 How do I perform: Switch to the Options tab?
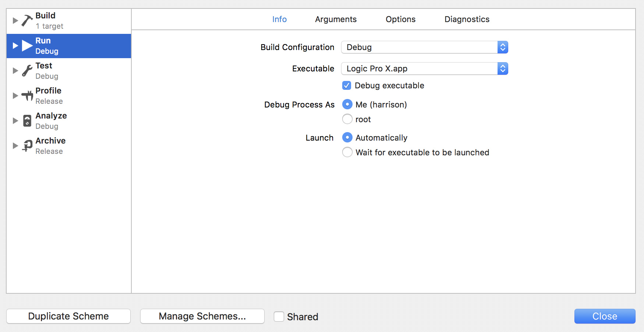tap(400, 20)
